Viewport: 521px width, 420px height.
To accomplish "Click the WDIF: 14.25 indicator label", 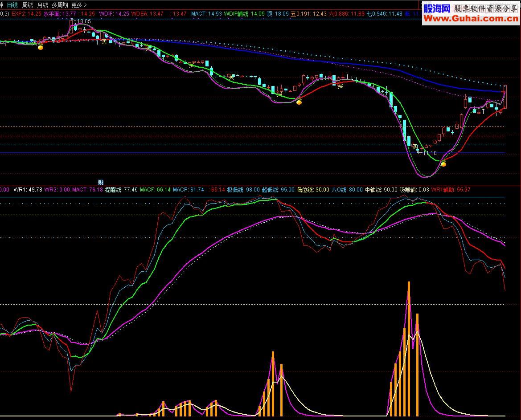I will click(114, 14).
